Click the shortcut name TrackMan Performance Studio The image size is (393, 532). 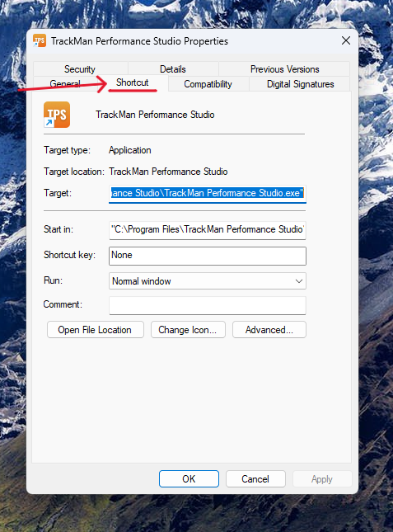point(155,115)
